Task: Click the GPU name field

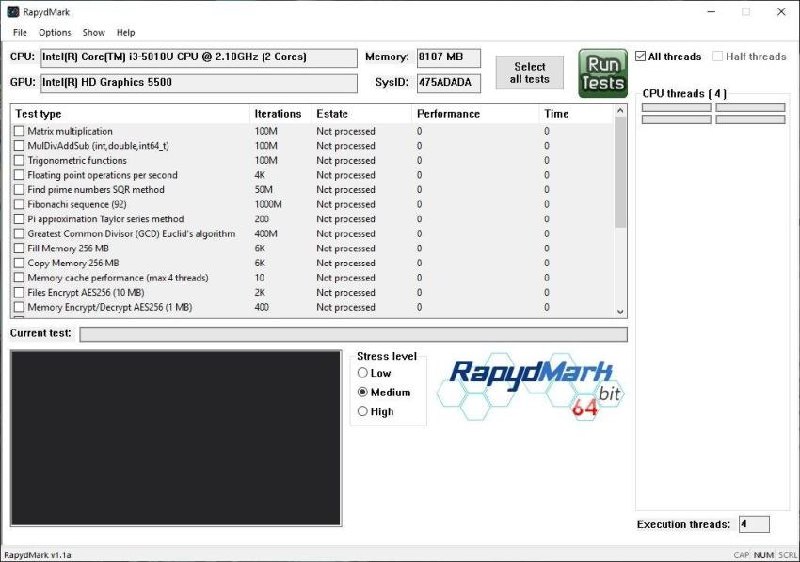Action: [199, 83]
